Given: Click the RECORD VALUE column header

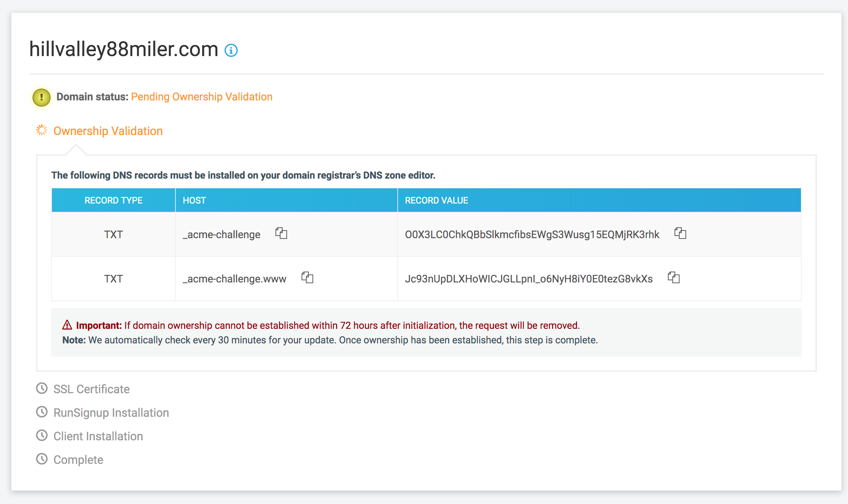Looking at the screenshot, I should click(436, 200).
